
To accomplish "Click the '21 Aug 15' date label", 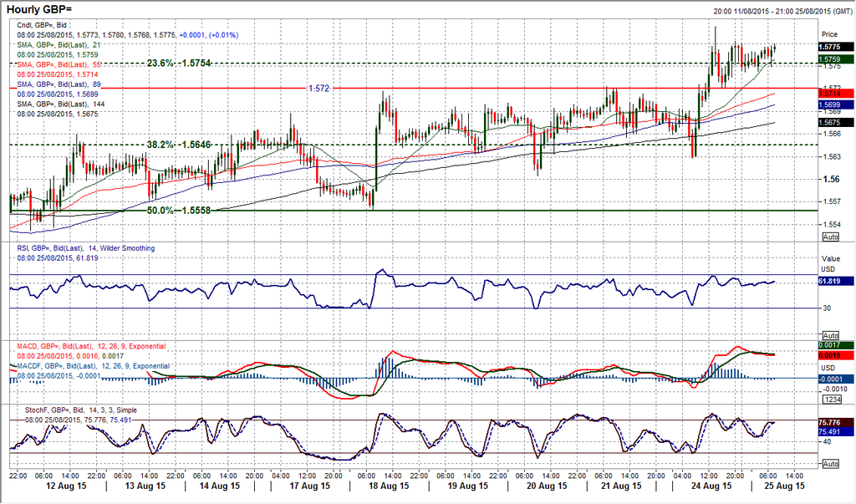I will point(621,486).
